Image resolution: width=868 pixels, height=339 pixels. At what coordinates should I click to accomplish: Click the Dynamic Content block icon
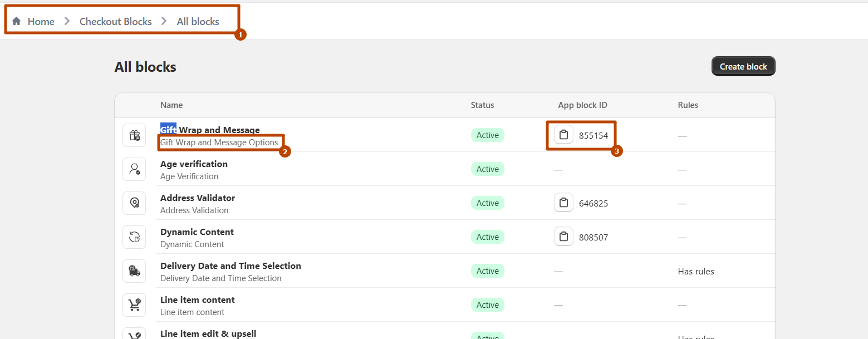(x=134, y=237)
